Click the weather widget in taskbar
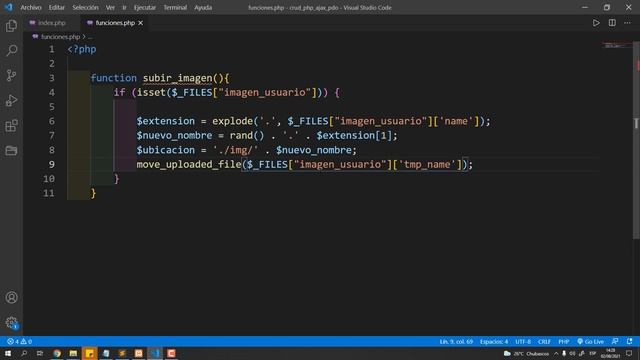This screenshot has width=640, height=360. [x=526, y=353]
